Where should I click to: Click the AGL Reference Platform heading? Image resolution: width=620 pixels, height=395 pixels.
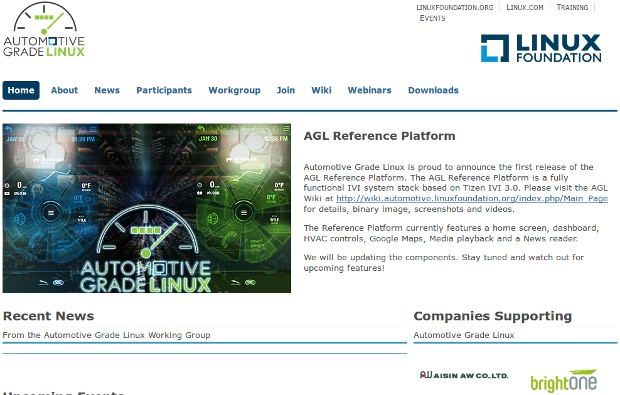point(380,136)
